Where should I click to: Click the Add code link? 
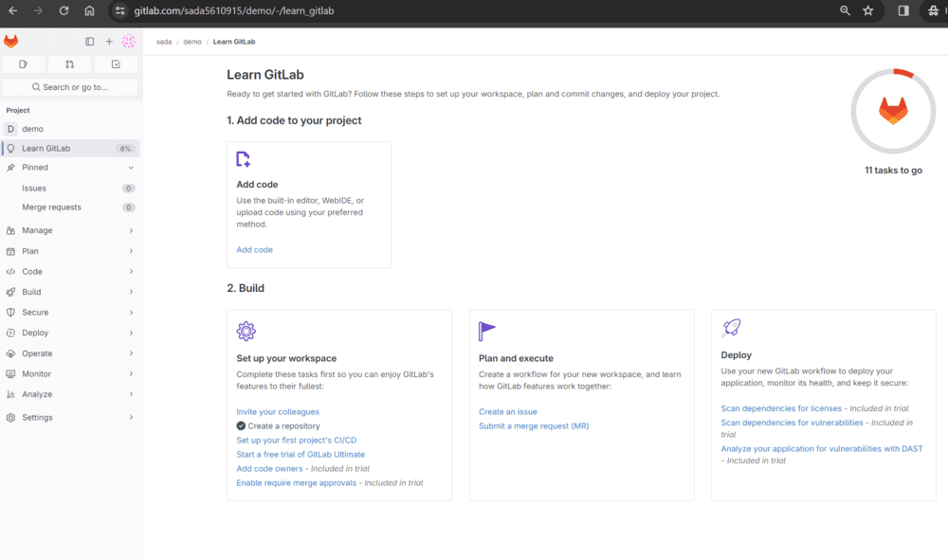click(254, 249)
